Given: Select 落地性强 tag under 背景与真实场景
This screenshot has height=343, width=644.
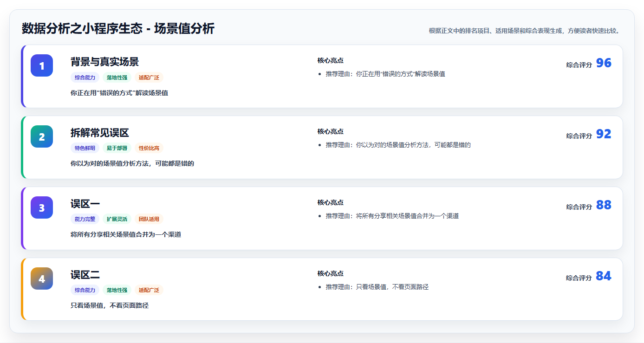Looking at the screenshot, I should point(117,78).
